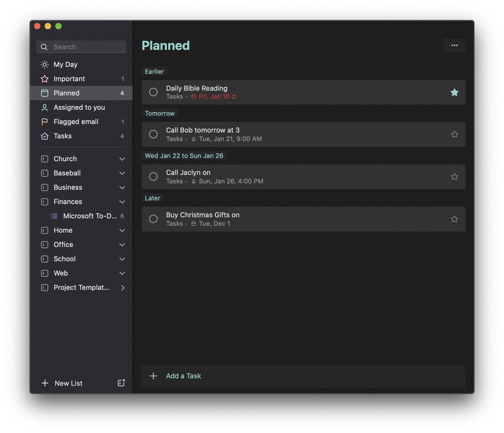Collapse the Church group chevron
The image size is (504, 433).
(x=122, y=159)
